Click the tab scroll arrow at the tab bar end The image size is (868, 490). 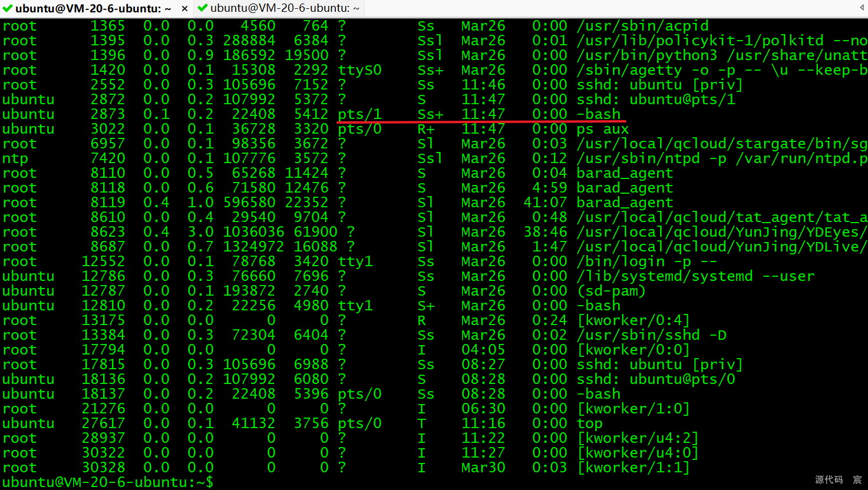(862, 8)
